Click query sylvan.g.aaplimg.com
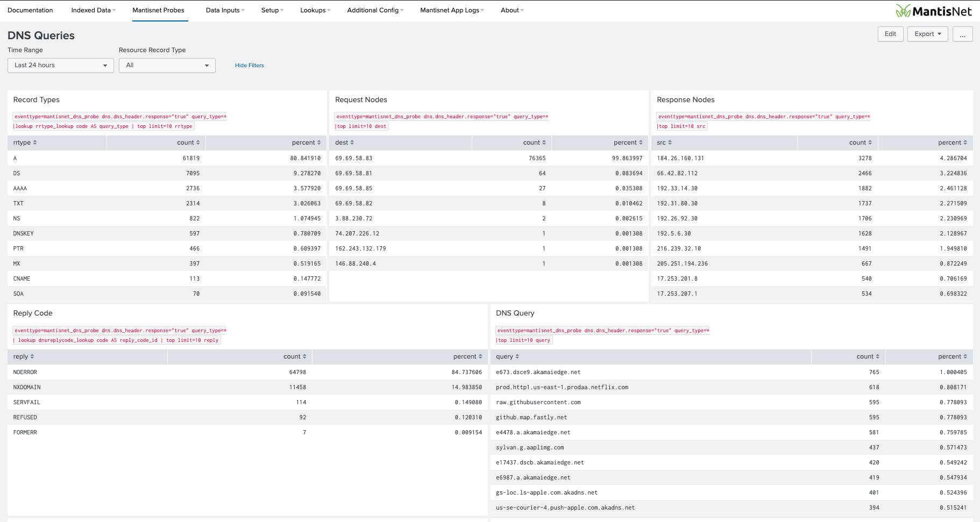Image resolution: width=980 pixels, height=522 pixels. tap(530, 447)
